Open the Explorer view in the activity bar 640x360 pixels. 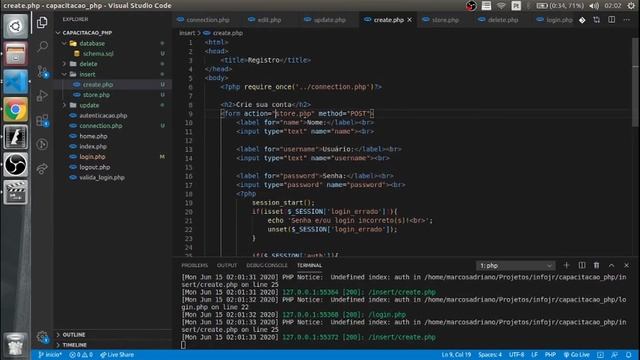(x=42, y=22)
